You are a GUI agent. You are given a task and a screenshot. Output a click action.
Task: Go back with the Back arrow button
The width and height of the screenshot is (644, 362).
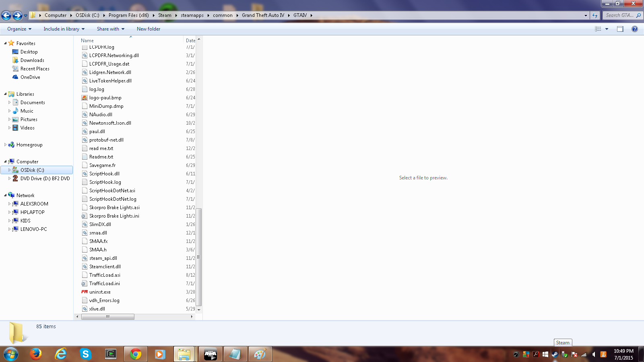[x=6, y=15]
